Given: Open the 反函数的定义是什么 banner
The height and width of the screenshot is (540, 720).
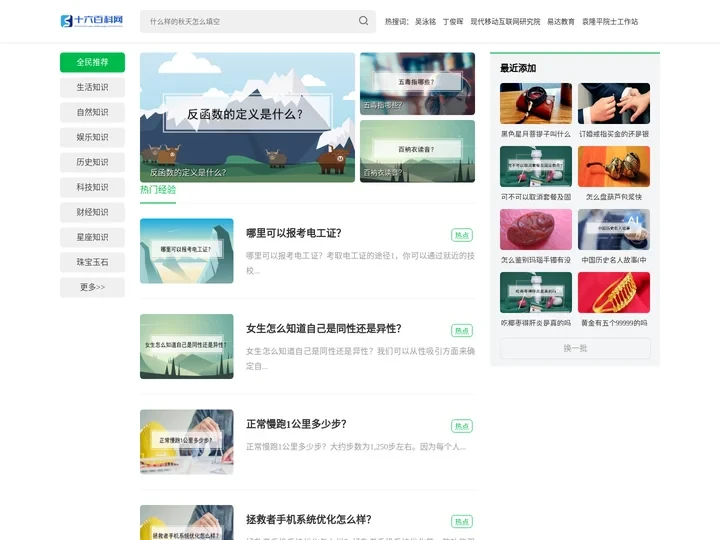Looking at the screenshot, I should click(248, 117).
